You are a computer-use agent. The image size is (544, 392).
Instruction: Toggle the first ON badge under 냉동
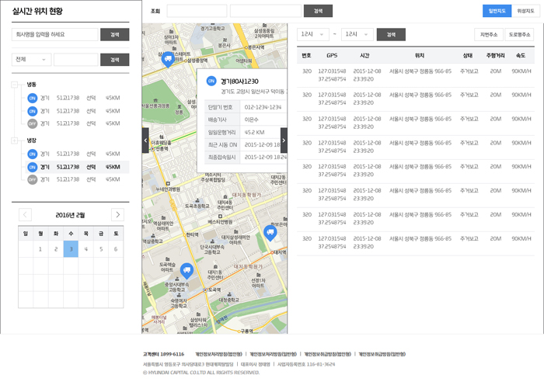pos(32,98)
